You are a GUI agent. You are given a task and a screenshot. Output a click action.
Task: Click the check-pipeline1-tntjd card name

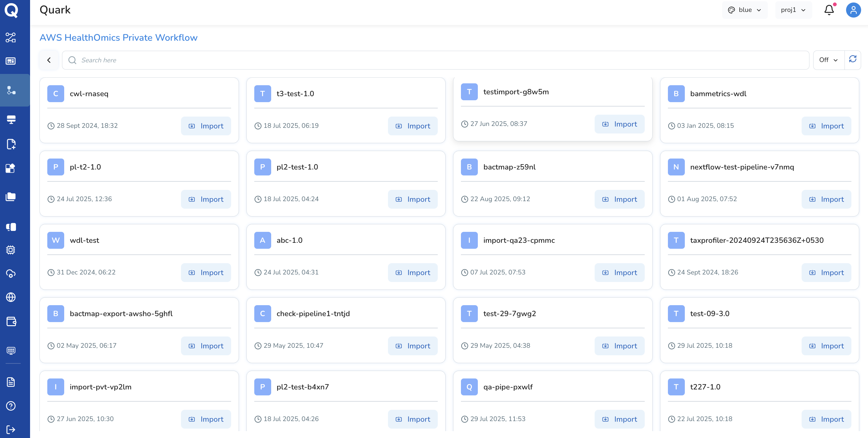tap(313, 314)
